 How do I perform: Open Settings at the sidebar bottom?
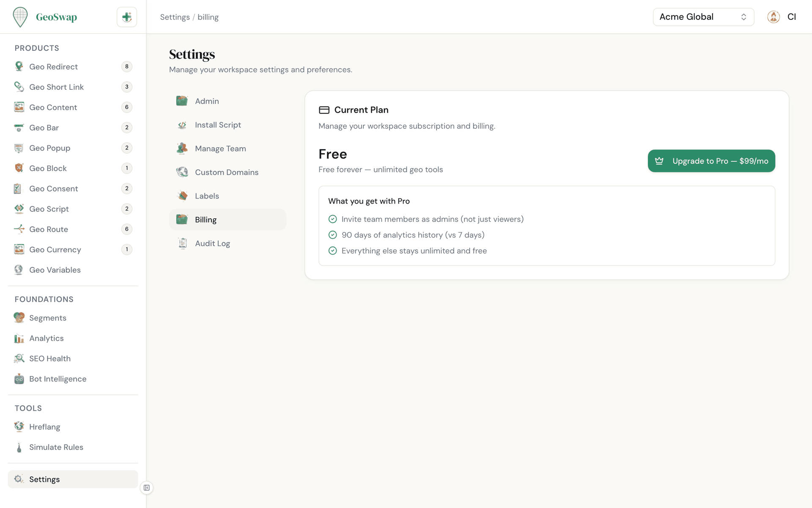(x=44, y=479)
